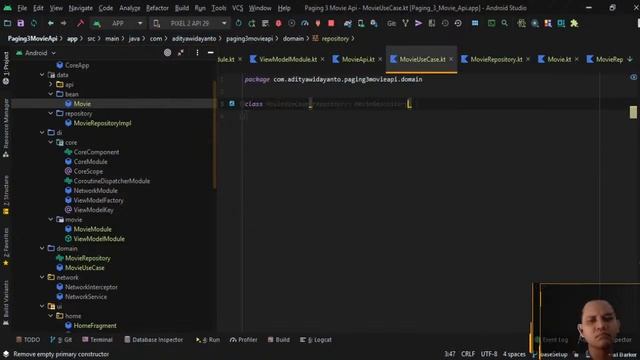
Task: Open the Build tool window
Action: tap(279, 340)
